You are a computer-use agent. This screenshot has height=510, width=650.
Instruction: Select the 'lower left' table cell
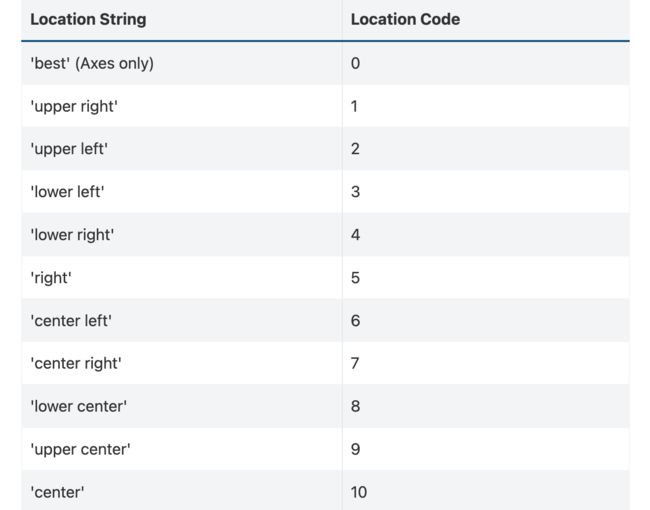coord(182,192)
